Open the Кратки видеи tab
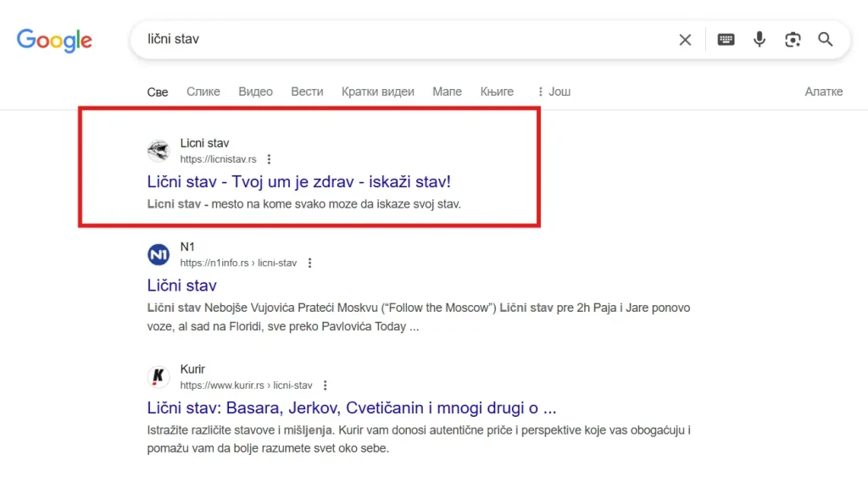Screen dimensions: 868x477 point(377,92)
